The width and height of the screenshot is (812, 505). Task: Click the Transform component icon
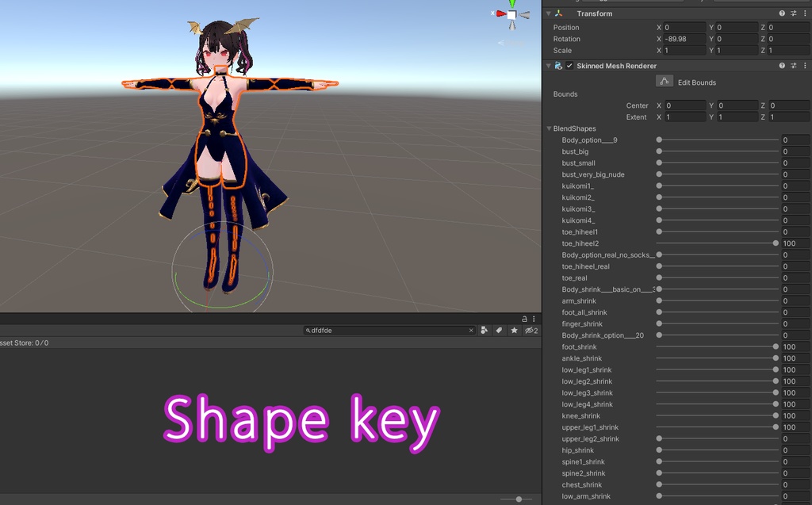pyautogui.click(x=558, y=13)
